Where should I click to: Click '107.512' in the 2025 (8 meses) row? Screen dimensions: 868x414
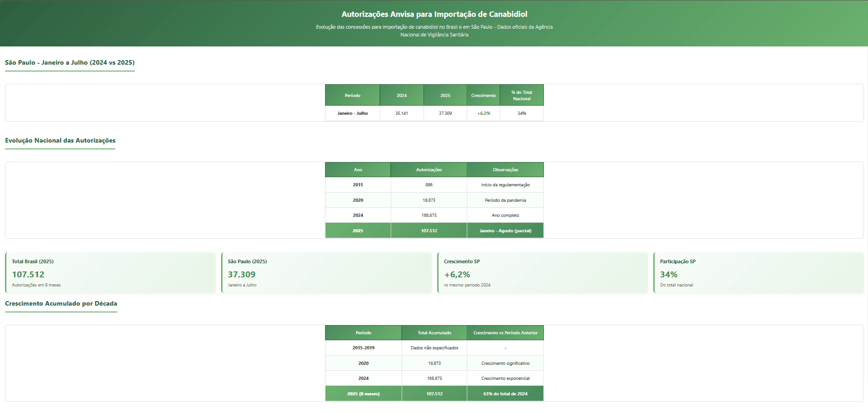coord(434,394)
